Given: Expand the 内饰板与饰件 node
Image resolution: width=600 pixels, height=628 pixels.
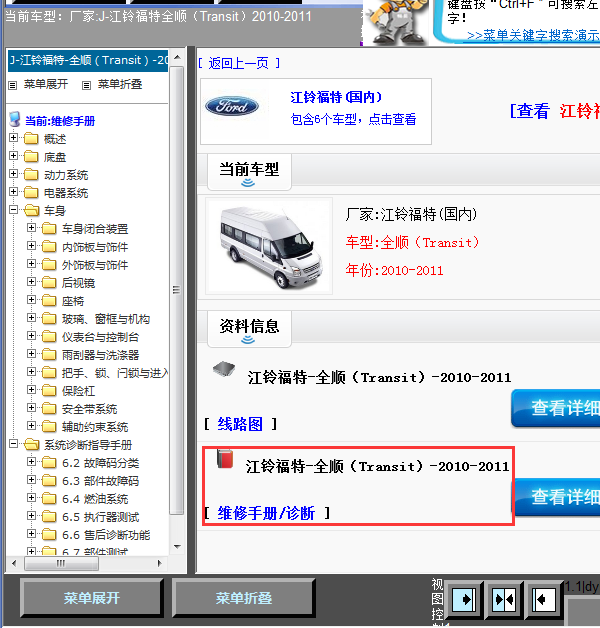Looking at the screenshot, I should (x=31, y=246).
